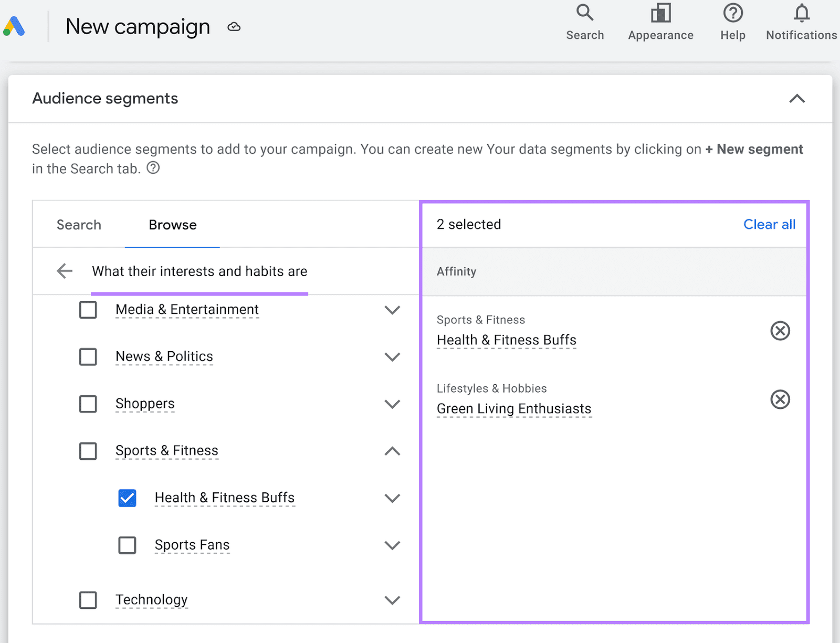
Task: Click the cloud save status icon
Action: (233, 26)
